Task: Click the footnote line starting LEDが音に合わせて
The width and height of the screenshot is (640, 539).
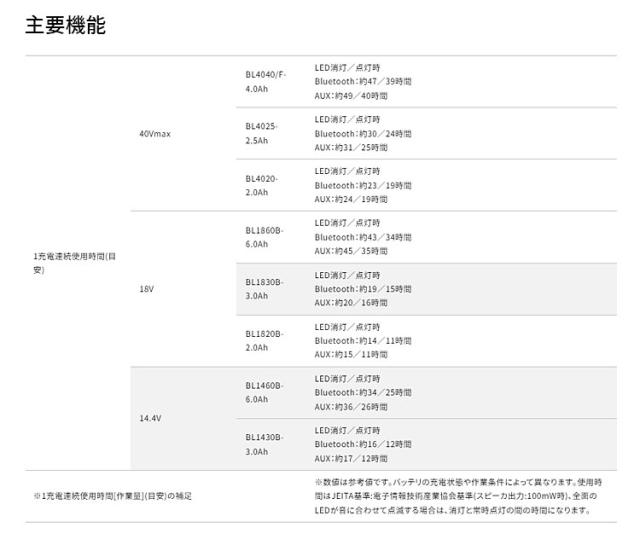Action: (x=452, y=510)
